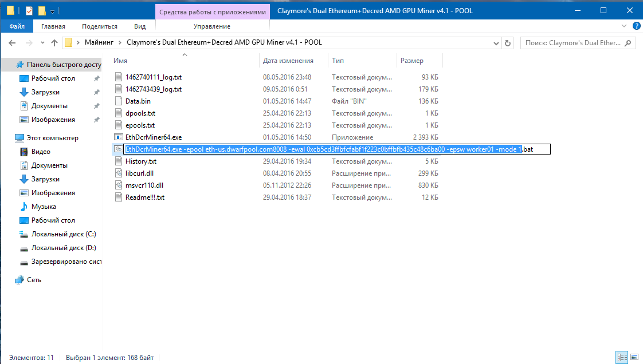Click the search magnifier icon
This screenshot has height=364, width=643.
628,42
